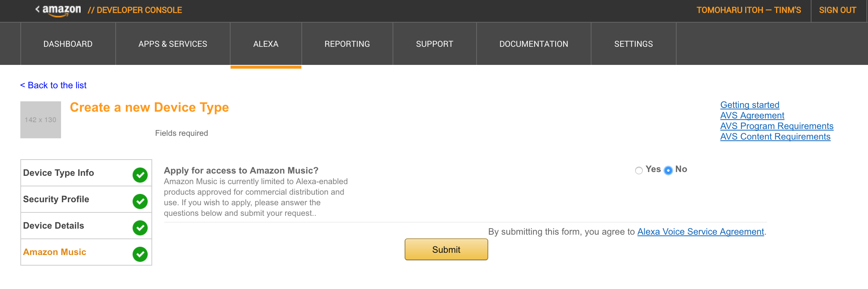This screenshot has height=289, width=868.
Task: Click Back to the list link
Action: tap(53, 85)
